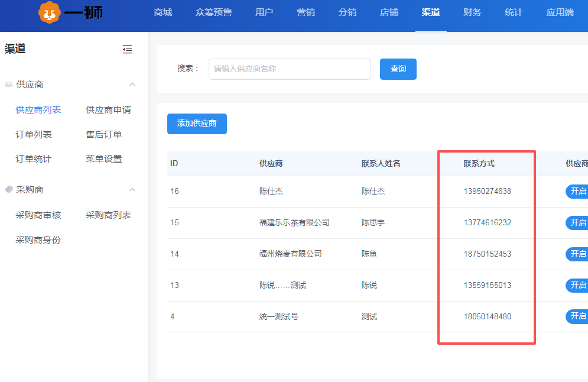Select the 统计 top navigation tab
The width and height of the screenshot is (588, 382).
pyautogui.click(x=514, y=12)
